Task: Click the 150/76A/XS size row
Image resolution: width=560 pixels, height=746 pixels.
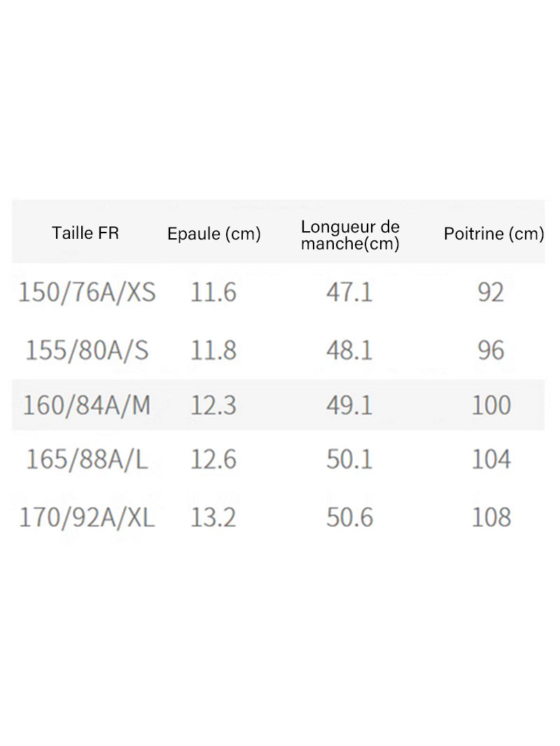Action: [x=278, y=292]
